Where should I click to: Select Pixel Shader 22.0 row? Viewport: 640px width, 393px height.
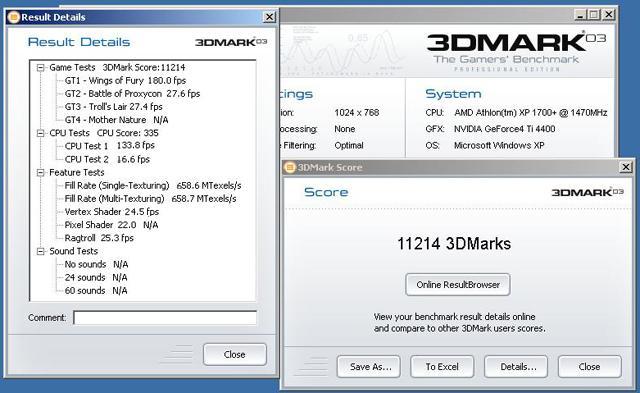click(111, 225)
